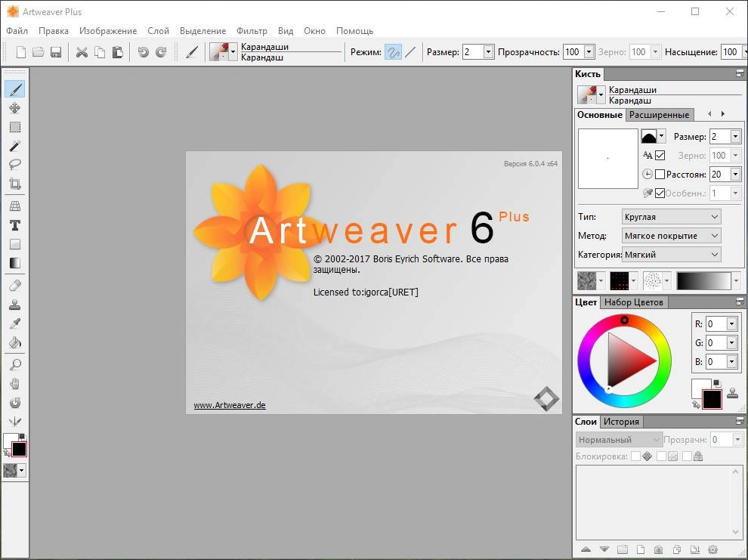748x560 pixels.
Task: Swap foreground and background colors in toolbox
Action: click(x=7, y=453)
